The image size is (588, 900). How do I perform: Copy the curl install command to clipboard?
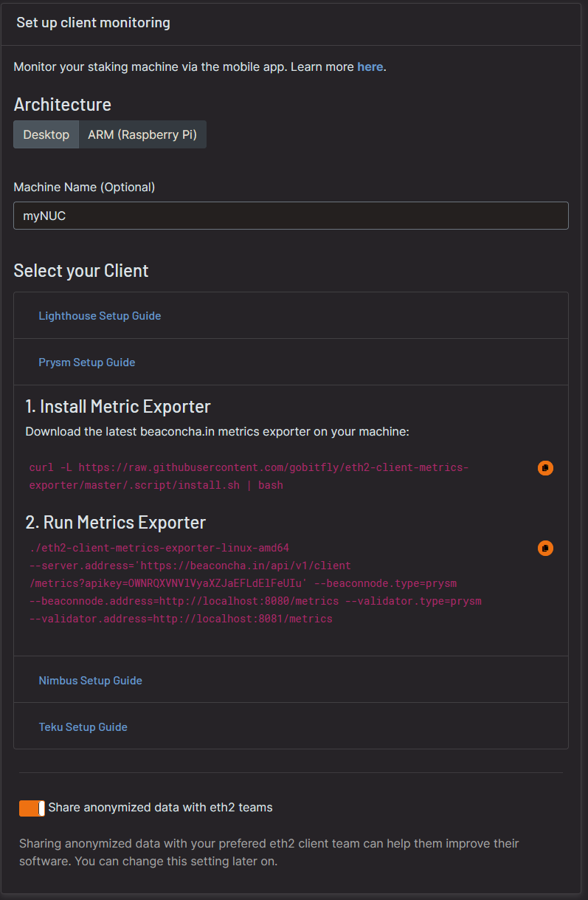coord(545,467)
